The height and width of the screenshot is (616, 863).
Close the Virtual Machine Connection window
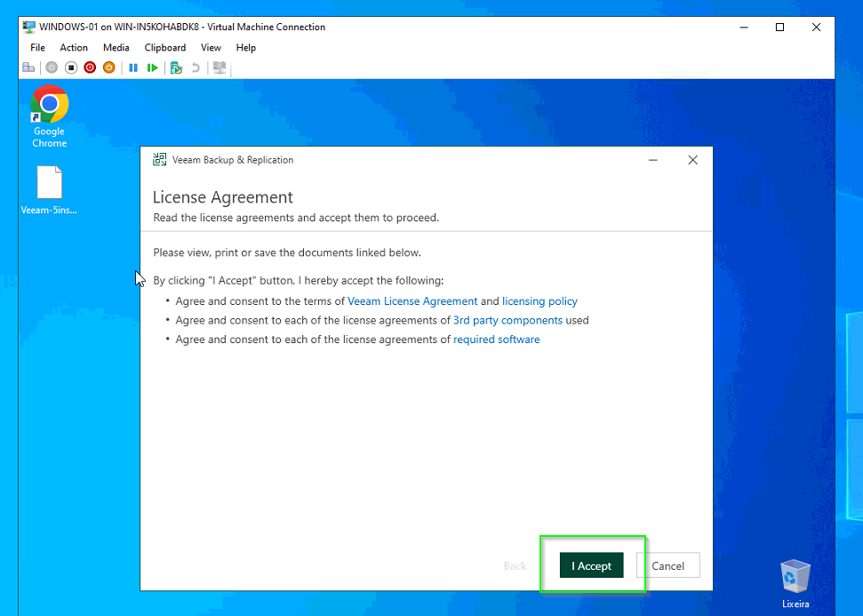[x=816, y=27]
